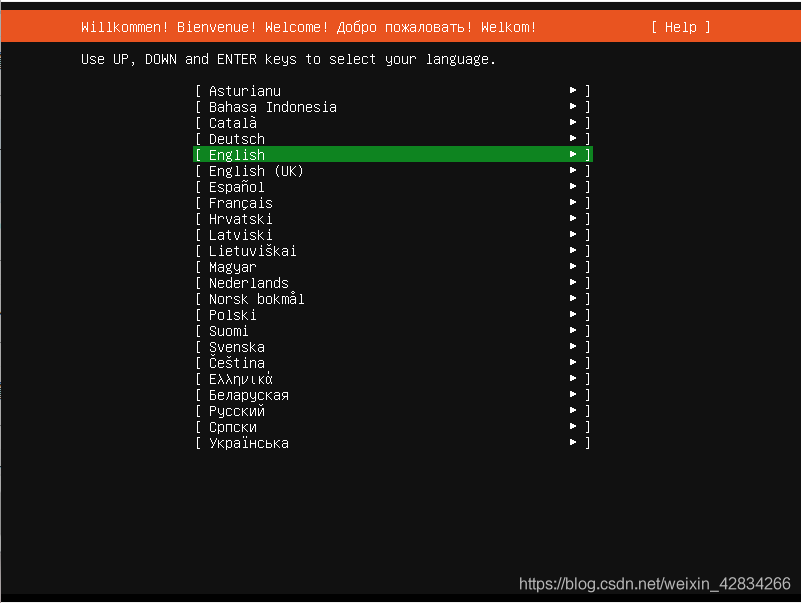Click the arrow beside Català

573,122
